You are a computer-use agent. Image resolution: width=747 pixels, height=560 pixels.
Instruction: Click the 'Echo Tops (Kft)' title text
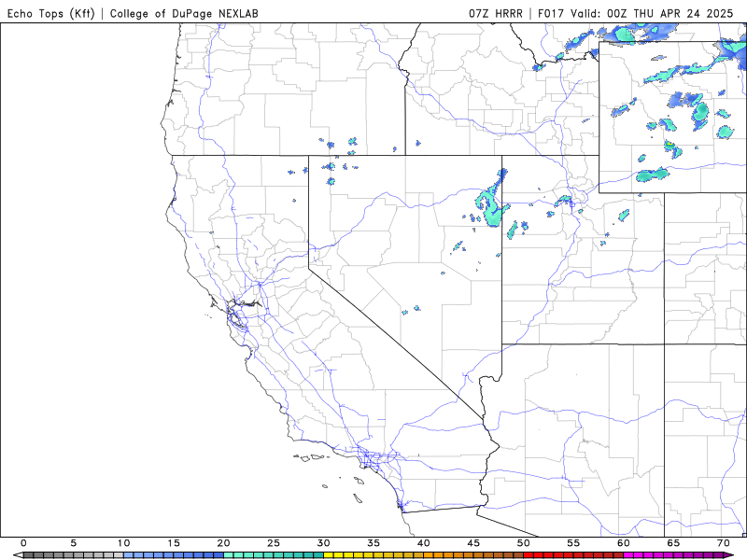pyautogui.click(x=50, y=13)
